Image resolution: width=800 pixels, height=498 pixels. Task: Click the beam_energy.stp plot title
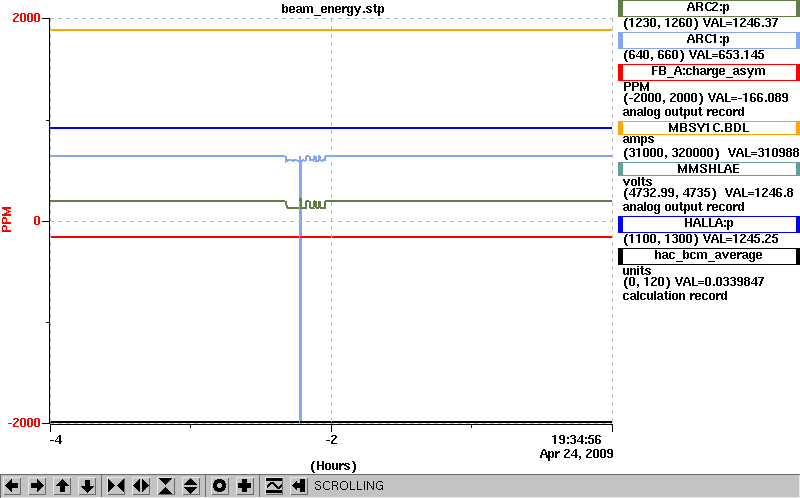click(x=333, y=9)
